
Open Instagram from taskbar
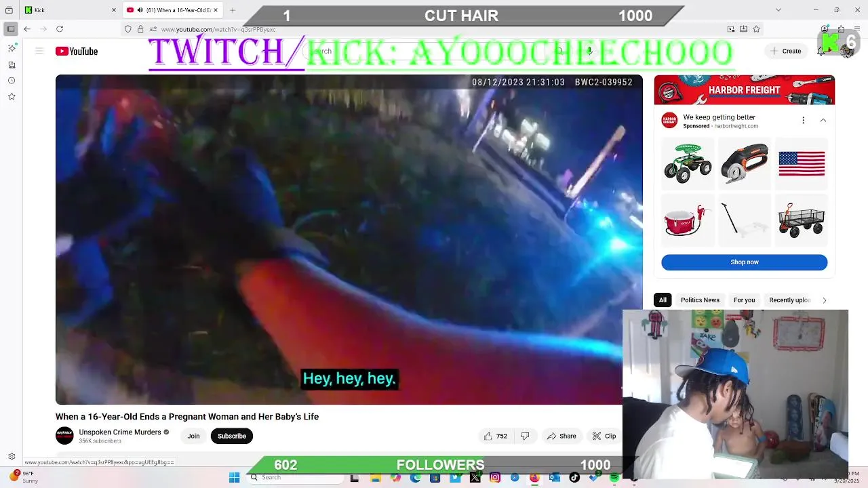[x=495, y=478]
